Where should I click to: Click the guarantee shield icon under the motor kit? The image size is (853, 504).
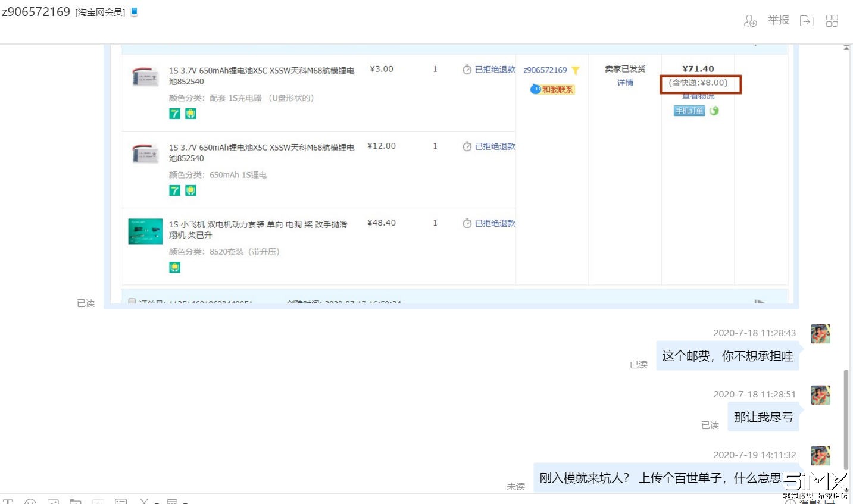tap(174, 267)
